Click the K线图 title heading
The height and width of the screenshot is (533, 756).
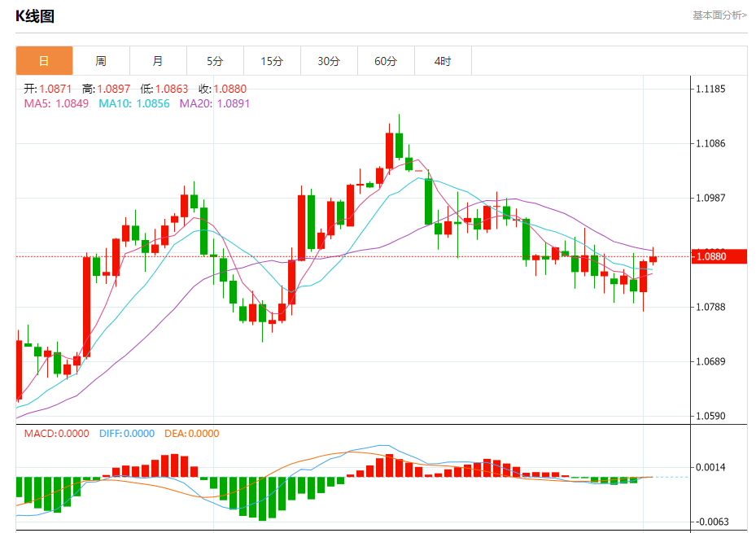click(35, 16)
